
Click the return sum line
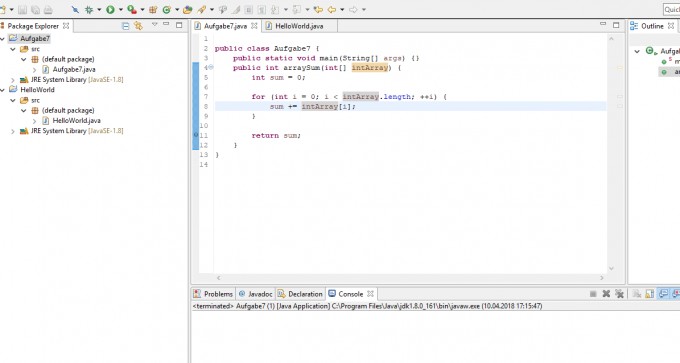point(276,135)
